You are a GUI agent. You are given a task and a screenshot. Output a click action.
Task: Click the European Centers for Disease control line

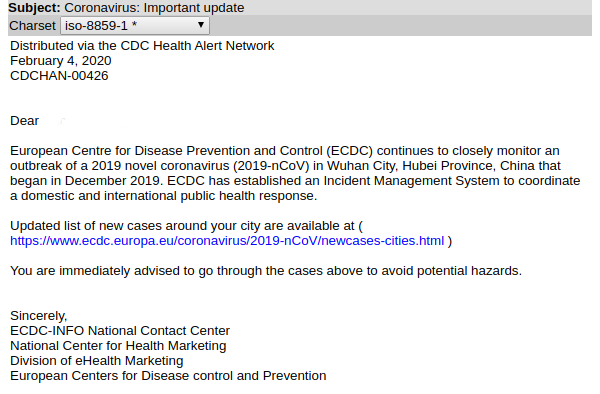coord(168,376)
